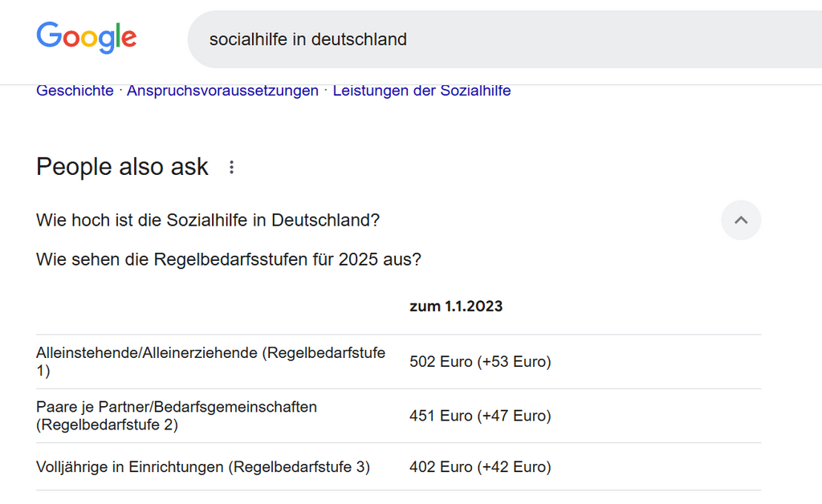Focus the search box containing 'socialhilfe in deutschland'
The height and width of the screenshot is (504, 822).
click(482, 39)
